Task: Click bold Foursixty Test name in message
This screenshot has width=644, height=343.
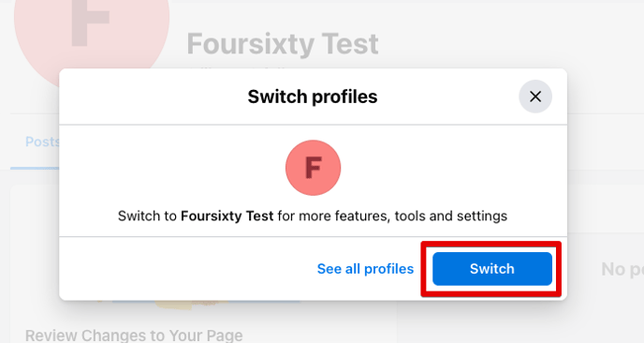Action: click(x=227, y=216)
